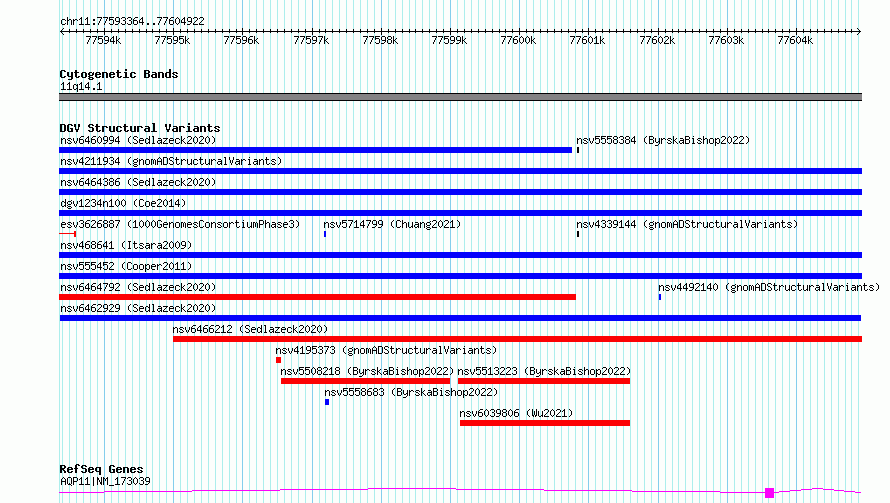Image resolution: width=890 pixels, height=503 pixels.
Task: Click the 77600k ruler tick label
Action: (x=518, y=41)
